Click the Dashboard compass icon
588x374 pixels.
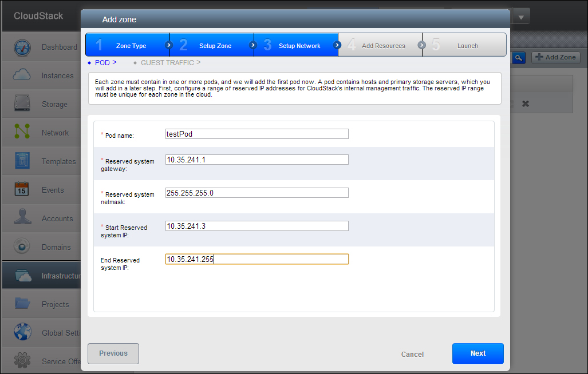point(22,47)
